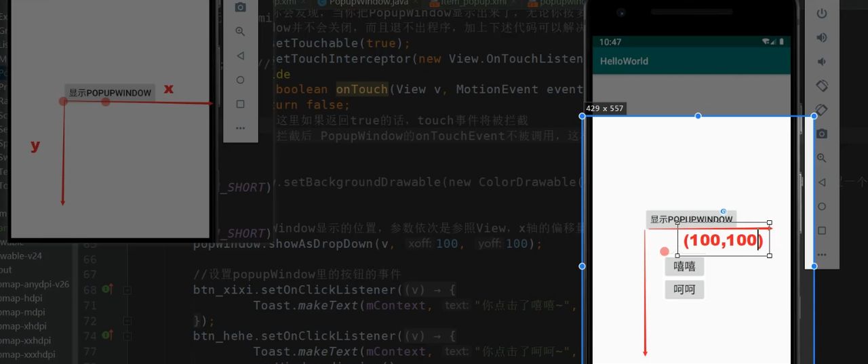Select the mipmap-xhdpi folder in project tree

pyautogui.click(x=23, y=326)
